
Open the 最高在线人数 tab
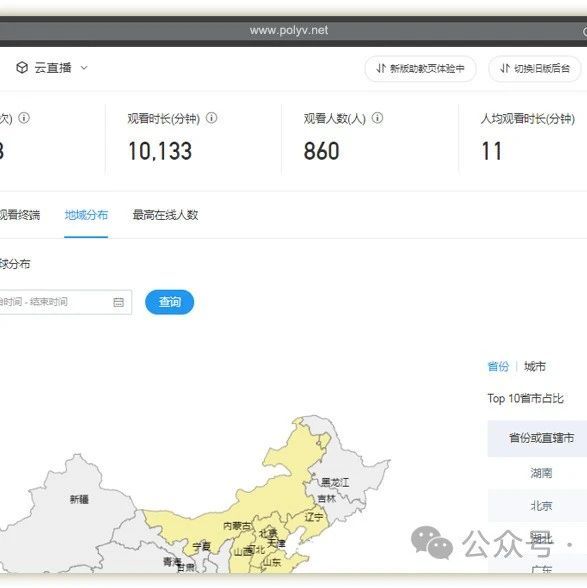[x=165, y=215]
